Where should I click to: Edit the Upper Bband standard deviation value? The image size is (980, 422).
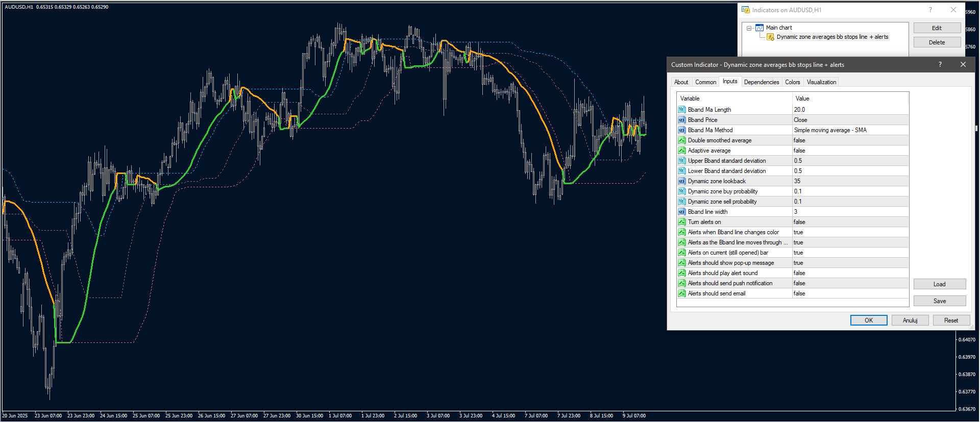pyautogui.click(x=850, y=161)
